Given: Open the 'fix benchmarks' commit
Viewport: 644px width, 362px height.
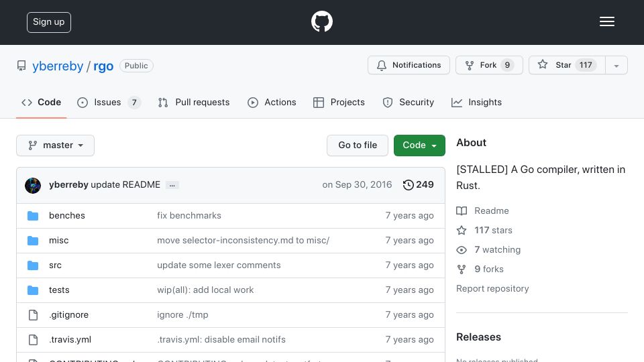Looking at the screenshot, I should 189,215.
